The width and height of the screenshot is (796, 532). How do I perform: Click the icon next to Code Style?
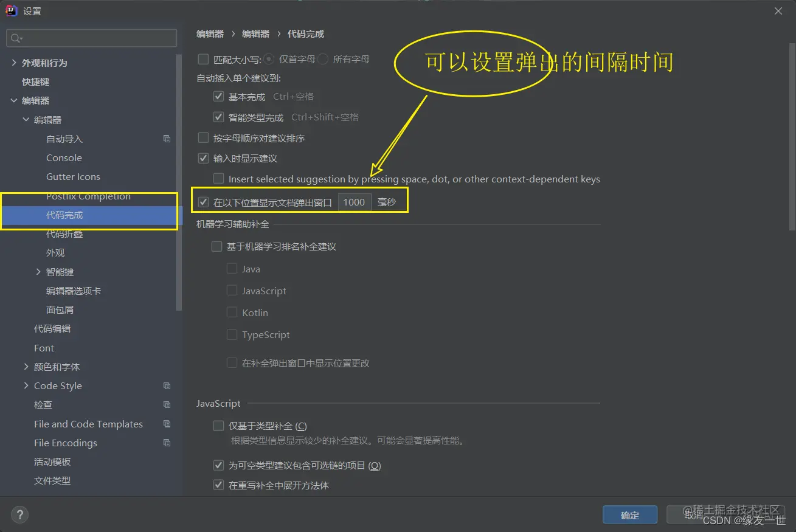[167, 385]
